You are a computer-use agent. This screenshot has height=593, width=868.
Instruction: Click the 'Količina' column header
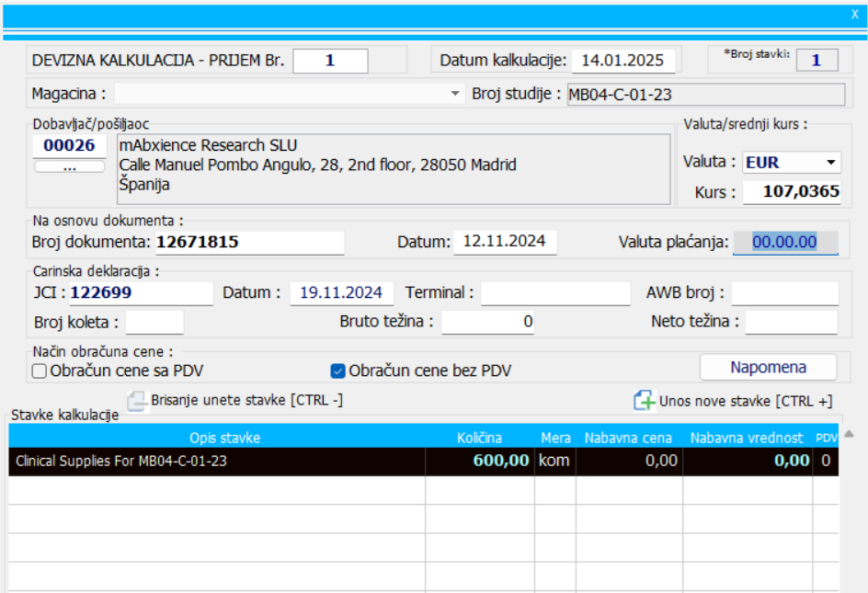coord(479,438)
